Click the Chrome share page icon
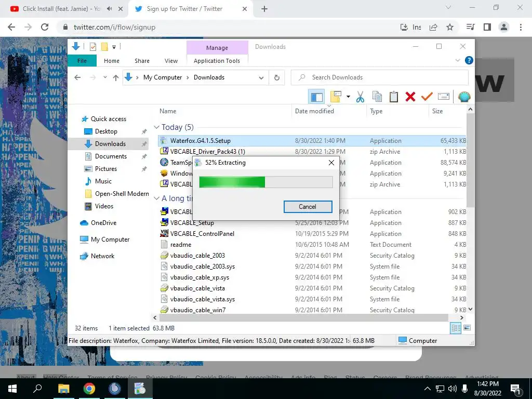532x399 pixels. pos(434,27)
